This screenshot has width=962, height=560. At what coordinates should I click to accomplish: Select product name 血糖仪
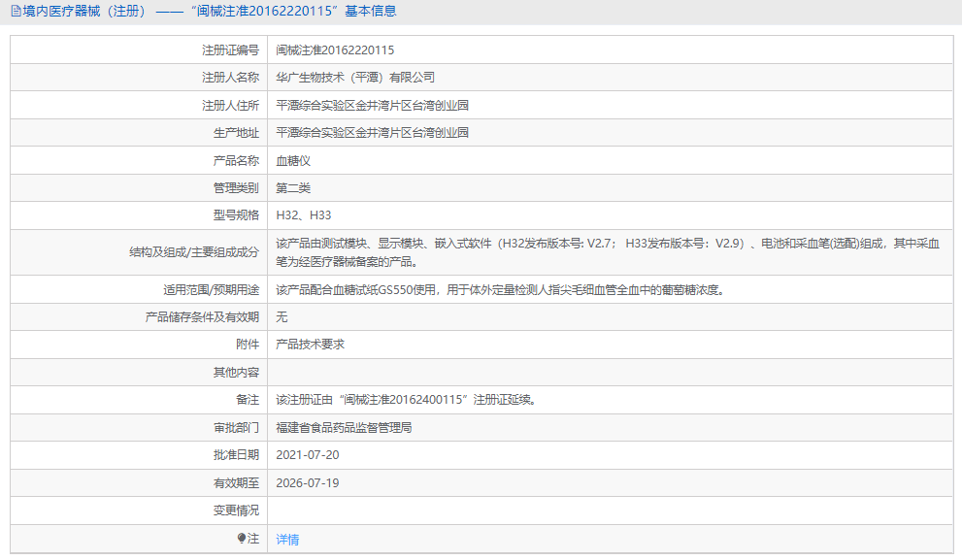pos(293,161)
